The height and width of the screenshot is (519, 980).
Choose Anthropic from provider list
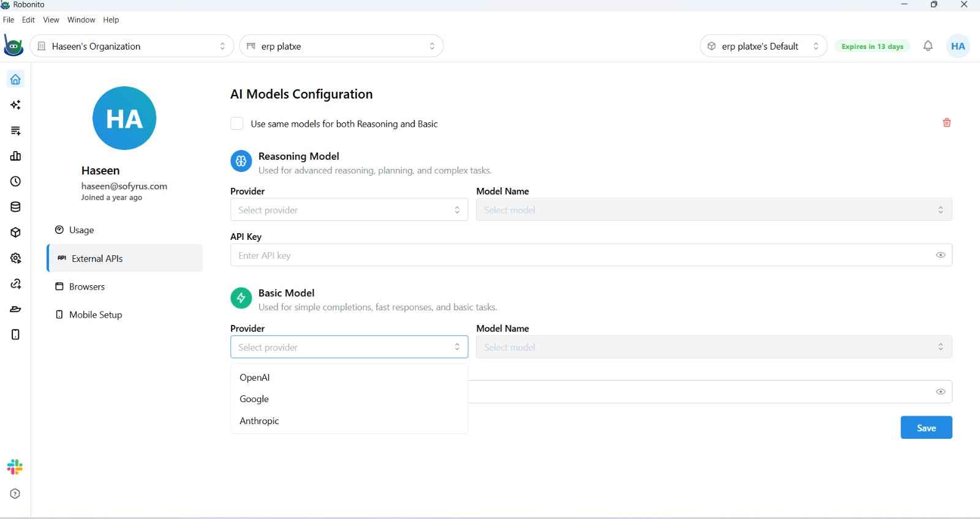(x=349, y=421)
